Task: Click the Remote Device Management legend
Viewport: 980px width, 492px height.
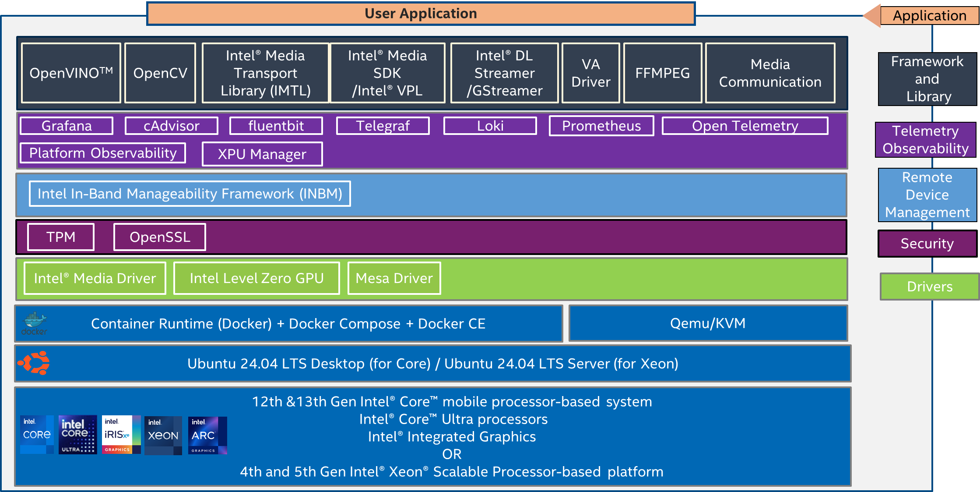Action: (927, 195)
